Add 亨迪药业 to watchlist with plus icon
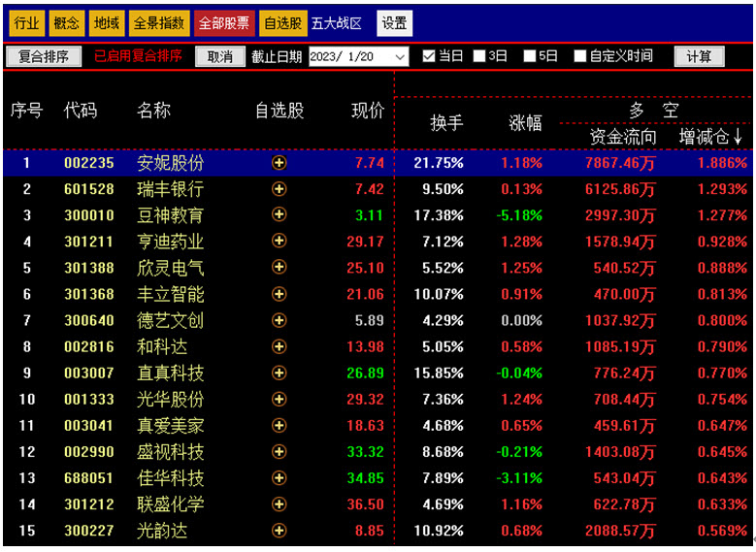This screenshot has width=756, height=552. tap(279, 241)
